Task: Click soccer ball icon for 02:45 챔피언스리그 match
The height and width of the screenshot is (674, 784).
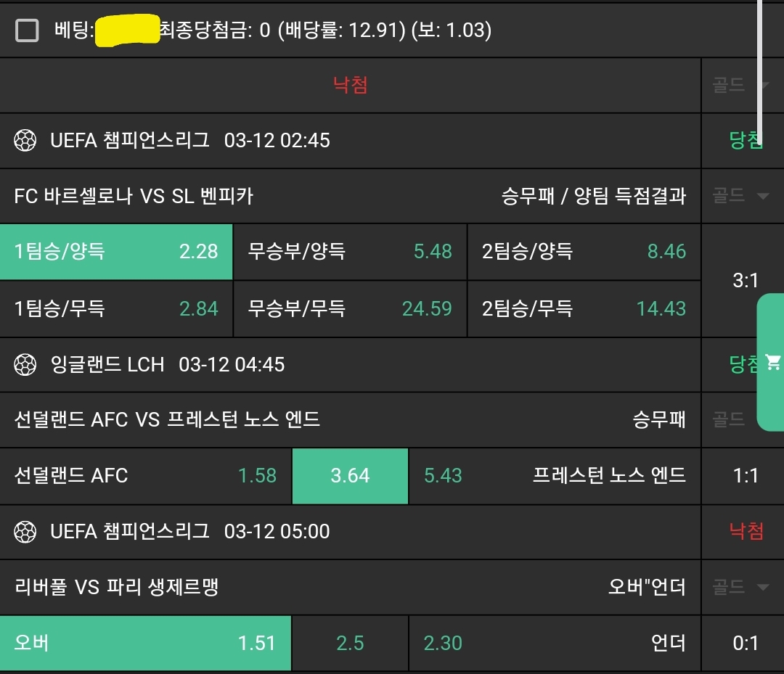Action: [25, 140]
